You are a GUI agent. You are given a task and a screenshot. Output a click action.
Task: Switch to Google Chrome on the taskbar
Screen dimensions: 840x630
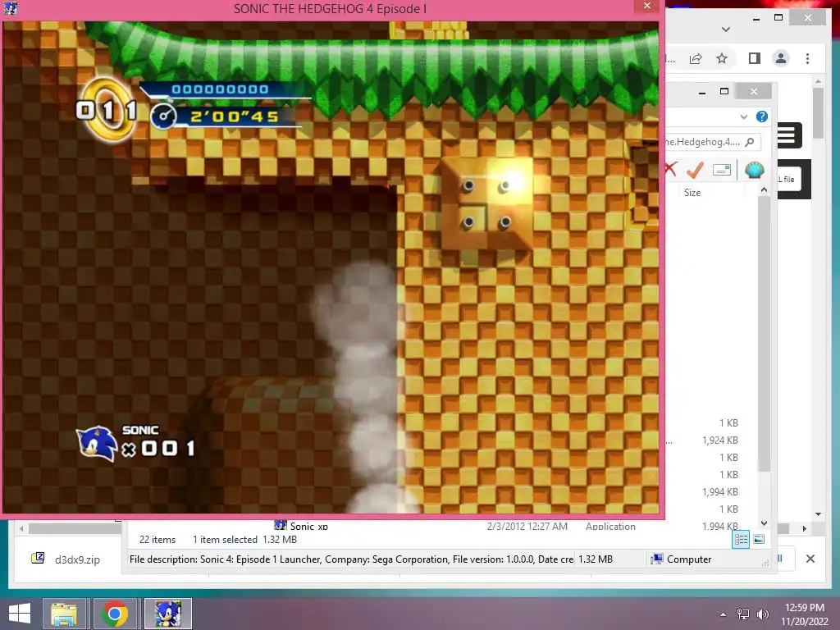[115, 614]
